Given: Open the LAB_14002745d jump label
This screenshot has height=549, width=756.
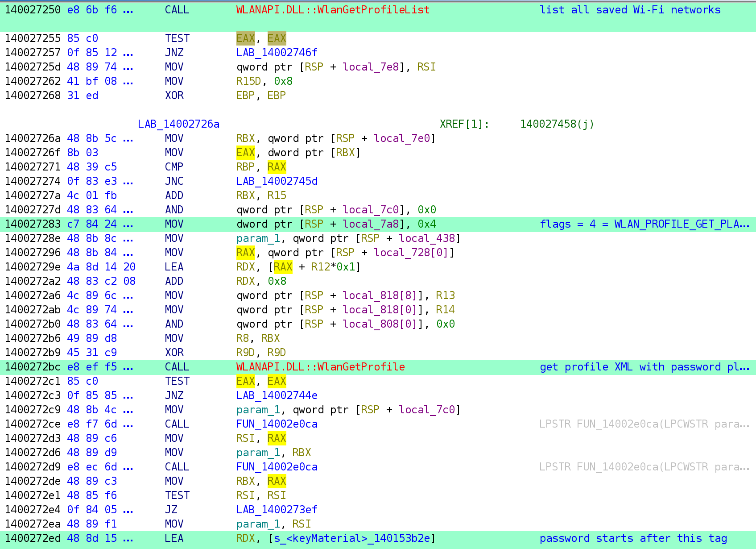Looking at the screenshot, I should (x=277, y=181).
